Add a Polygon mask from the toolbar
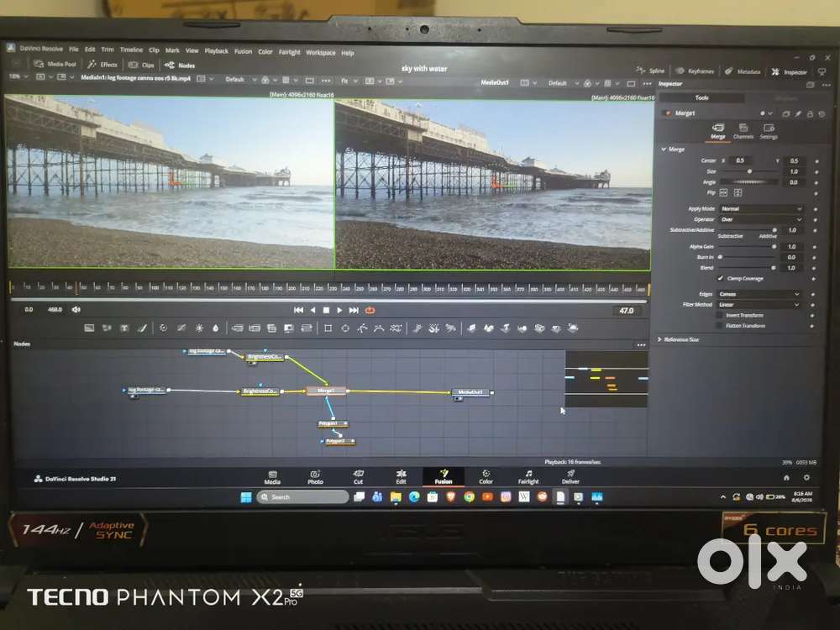 pos(363,328)
